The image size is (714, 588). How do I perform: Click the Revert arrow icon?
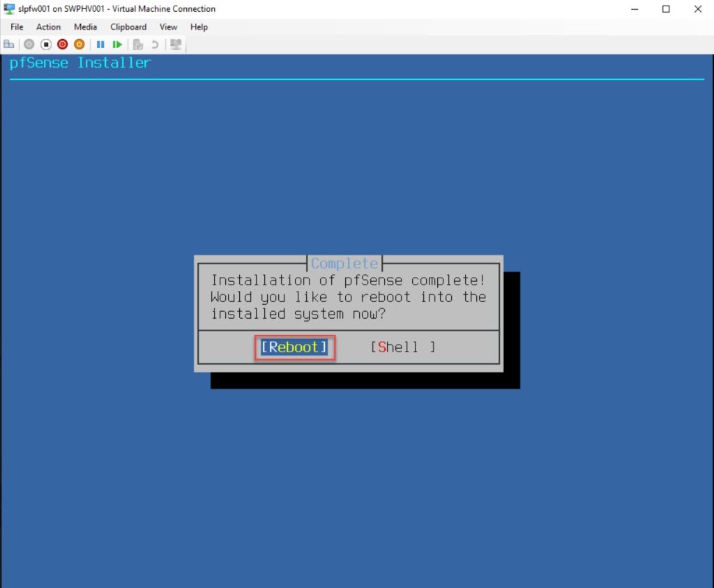pyautogui.click(x=155, y=45)
